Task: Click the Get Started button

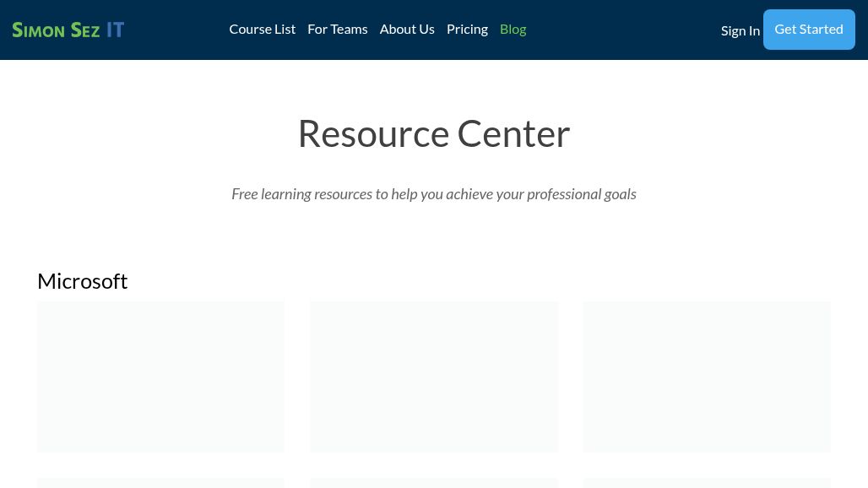Action: pyautogui.click(x=809, y=29)
